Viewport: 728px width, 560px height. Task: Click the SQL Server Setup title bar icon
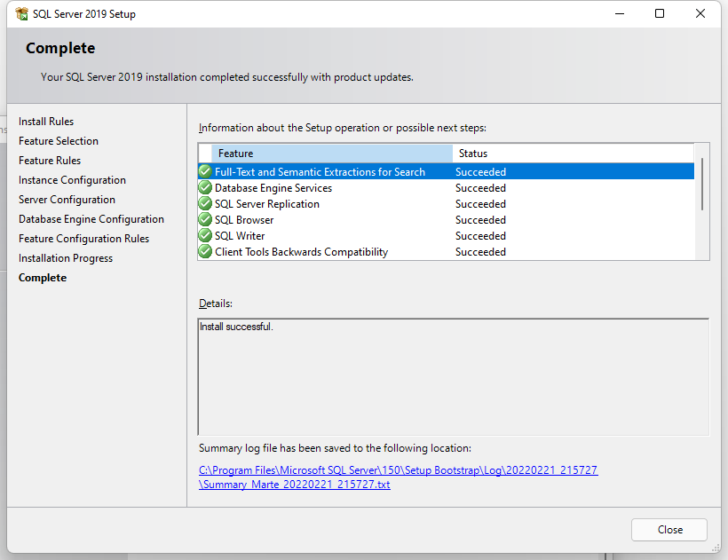click(21, 14)
